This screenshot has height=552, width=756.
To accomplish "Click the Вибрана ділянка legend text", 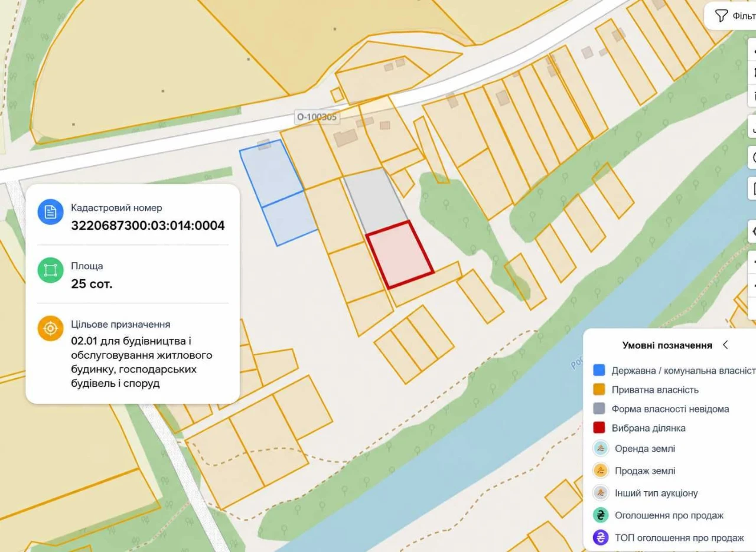I will pos(649,428).
